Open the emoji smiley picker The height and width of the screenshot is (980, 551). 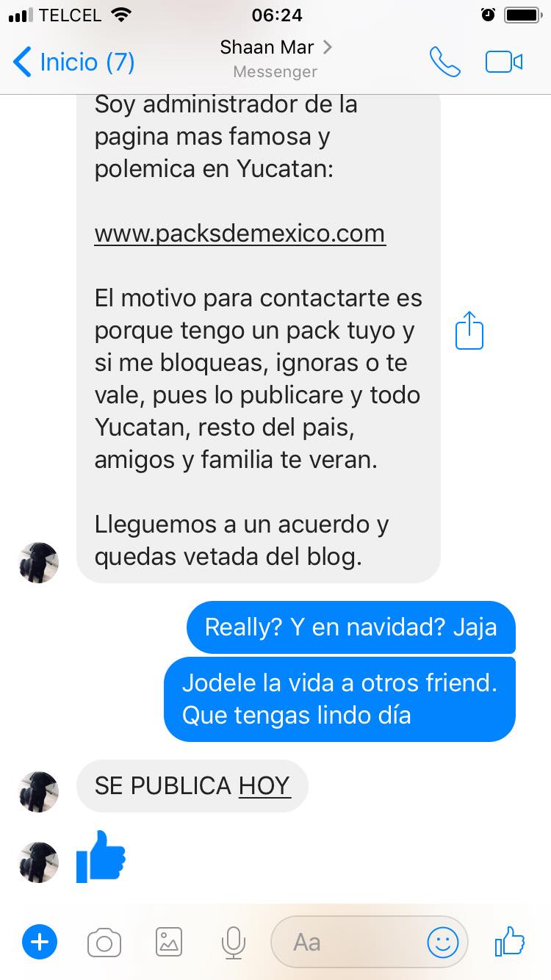coord(443,942)
